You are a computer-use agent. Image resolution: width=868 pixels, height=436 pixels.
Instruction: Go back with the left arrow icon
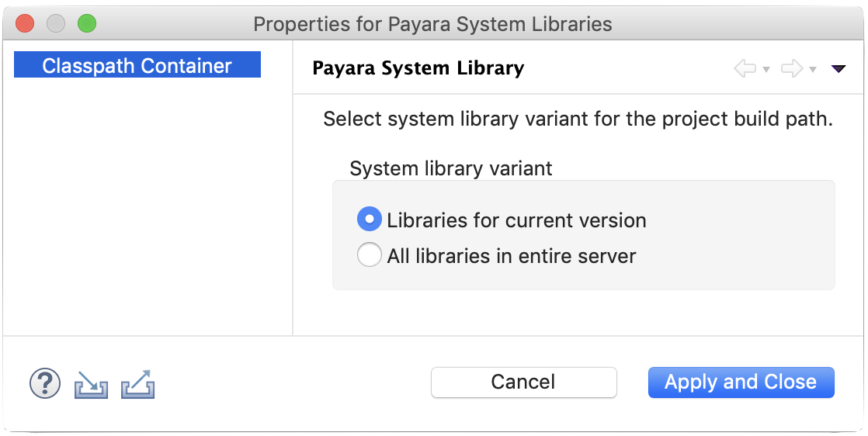click(745, 69)
